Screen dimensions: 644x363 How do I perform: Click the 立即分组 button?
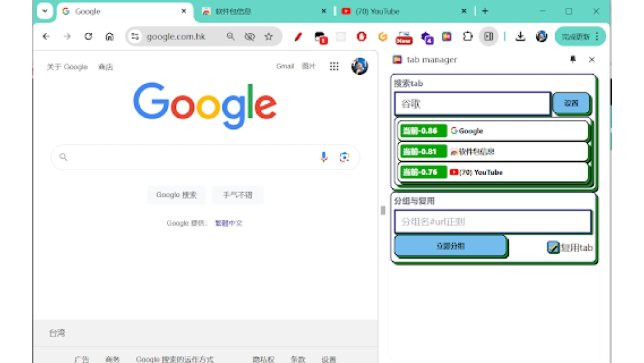click(451, 246)
